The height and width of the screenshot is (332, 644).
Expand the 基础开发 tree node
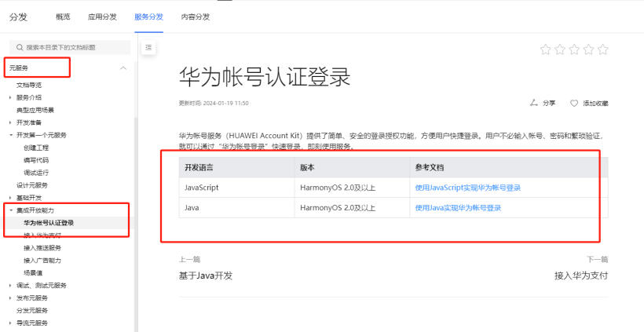pyautogui.click(x=10, y=198)
